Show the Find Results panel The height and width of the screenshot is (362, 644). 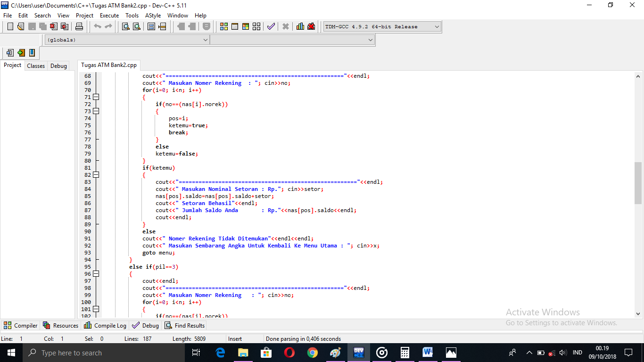pos(184,325)
